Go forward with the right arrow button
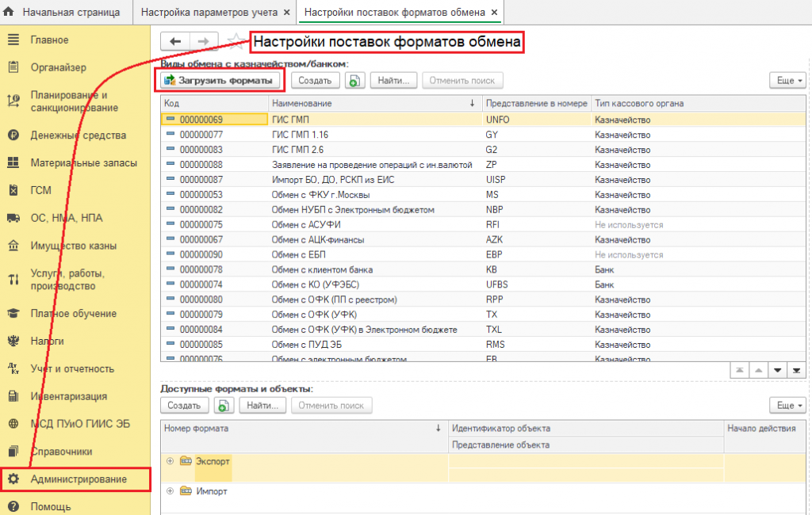This screenshot has height=515, width=812. [x=204, y=41]
